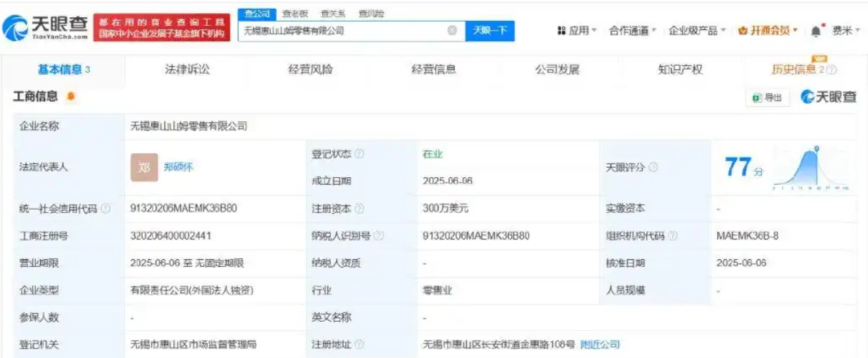Click registration authority 无锡市惠山区市场监督管理局

click(x=193, y=344)
